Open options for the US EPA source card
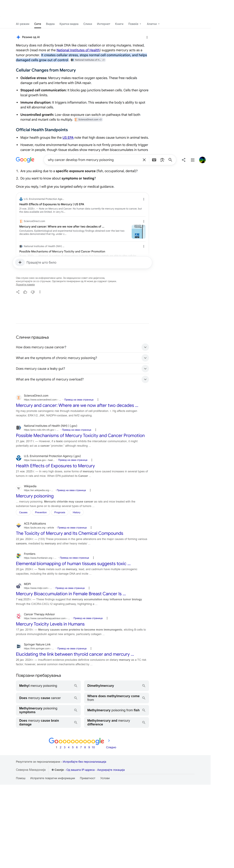 144,199
